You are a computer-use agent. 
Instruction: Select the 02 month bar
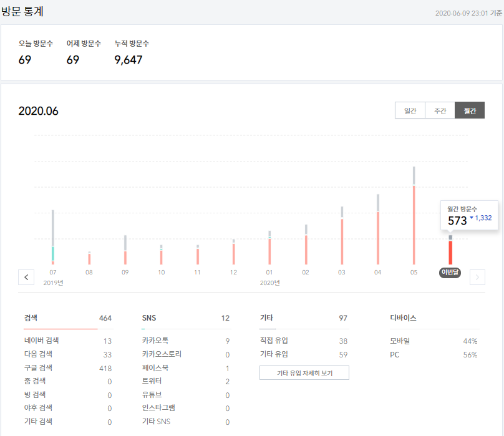click(x=306, y=245)
